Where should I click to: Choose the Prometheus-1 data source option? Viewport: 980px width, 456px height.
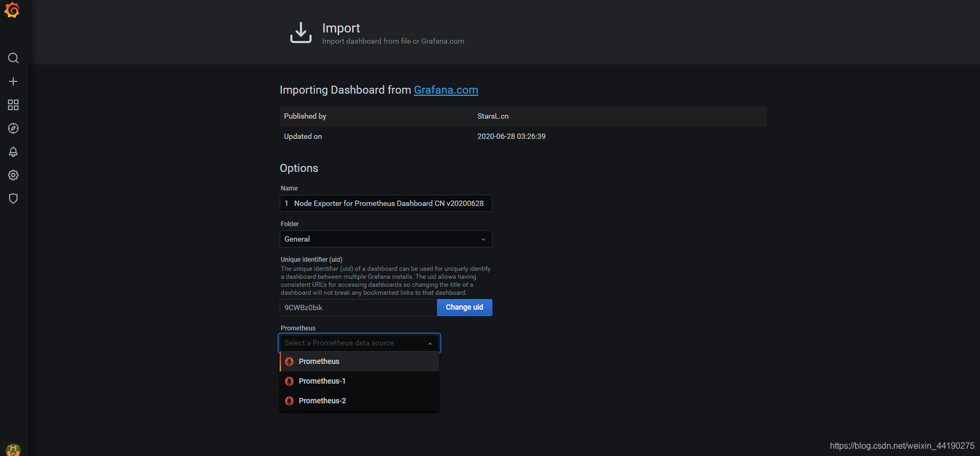tap(359, 381)
